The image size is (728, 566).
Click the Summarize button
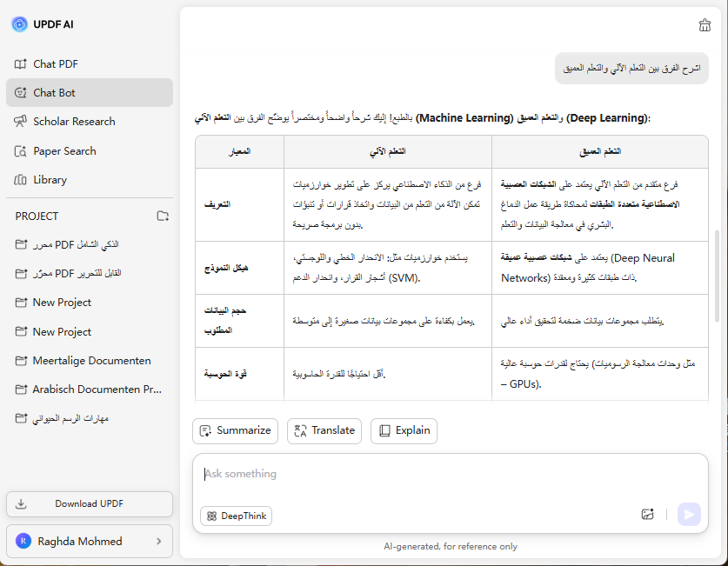click(x=235, y=430)
